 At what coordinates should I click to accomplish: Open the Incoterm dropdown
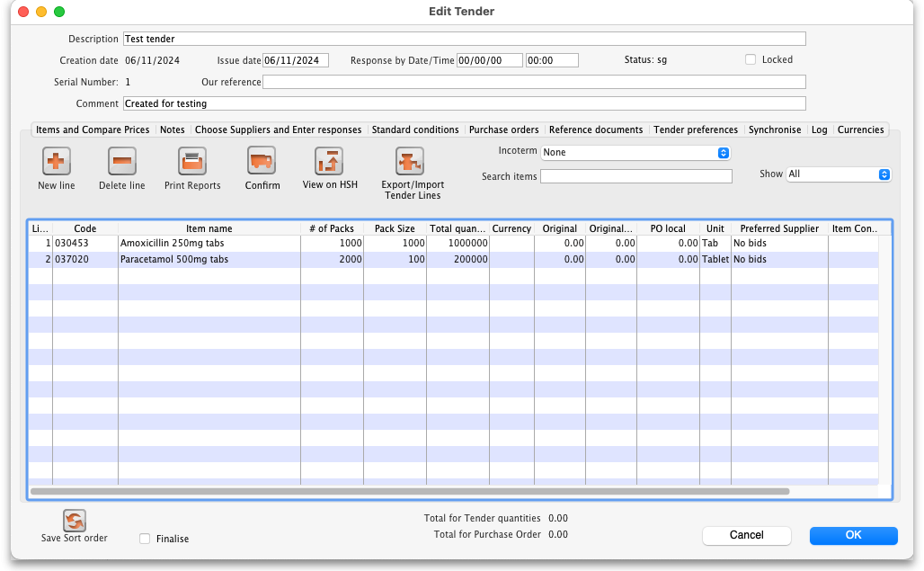[x=635, y=153]
